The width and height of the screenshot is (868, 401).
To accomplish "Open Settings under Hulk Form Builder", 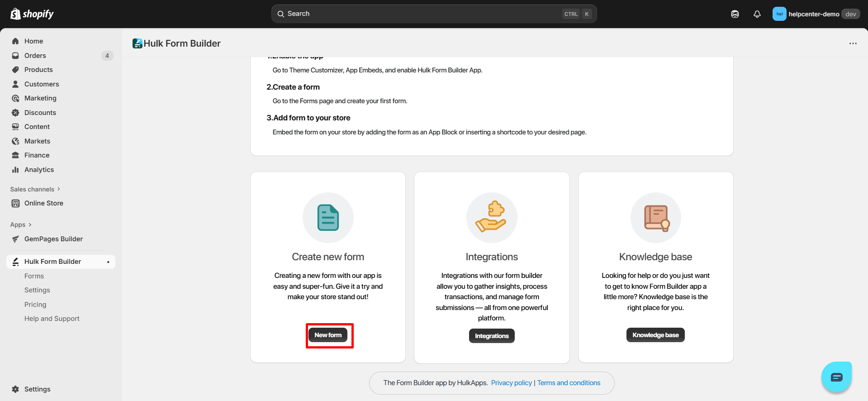I will [x=37, y=290].
